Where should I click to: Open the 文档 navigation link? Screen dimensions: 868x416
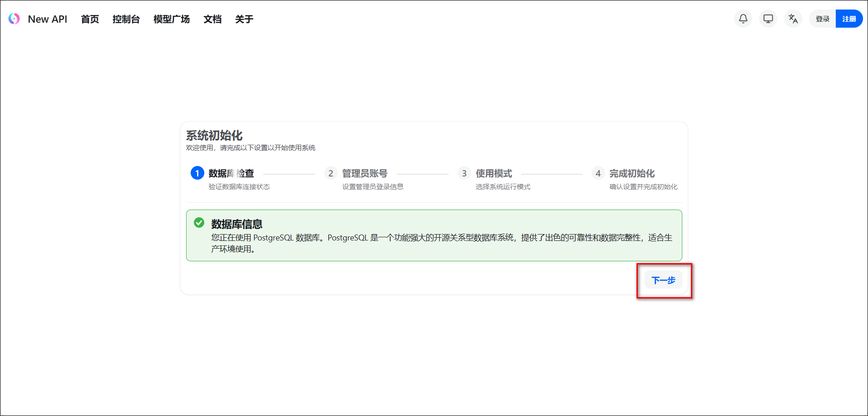[x=212, y=19]
